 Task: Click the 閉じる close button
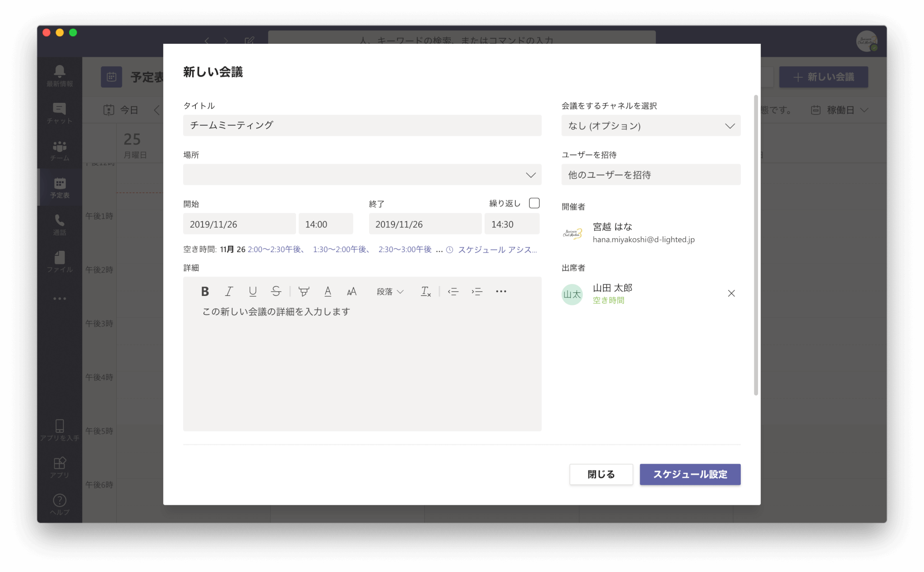(601, 474)
